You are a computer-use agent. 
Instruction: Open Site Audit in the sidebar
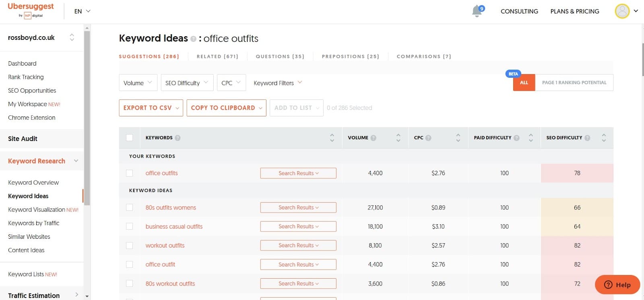[x=23, y=139]
